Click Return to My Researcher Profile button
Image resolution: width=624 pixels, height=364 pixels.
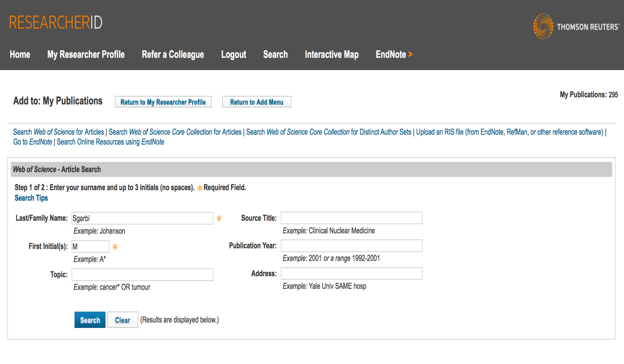tap(163, 102)
